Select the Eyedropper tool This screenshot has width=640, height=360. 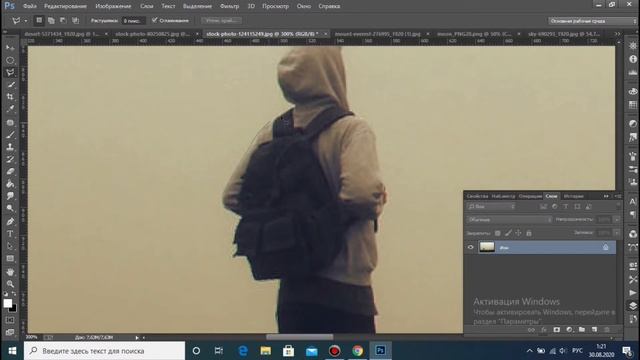10,109
